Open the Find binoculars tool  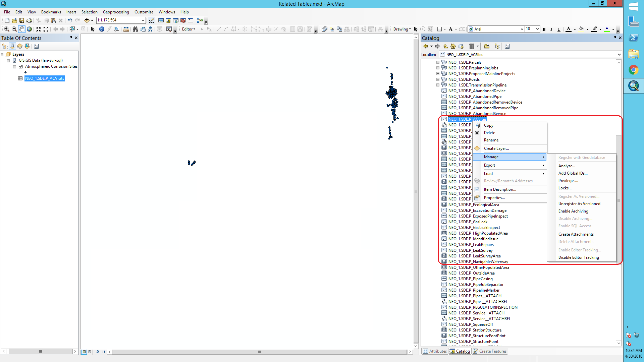[x=135, y=29]
